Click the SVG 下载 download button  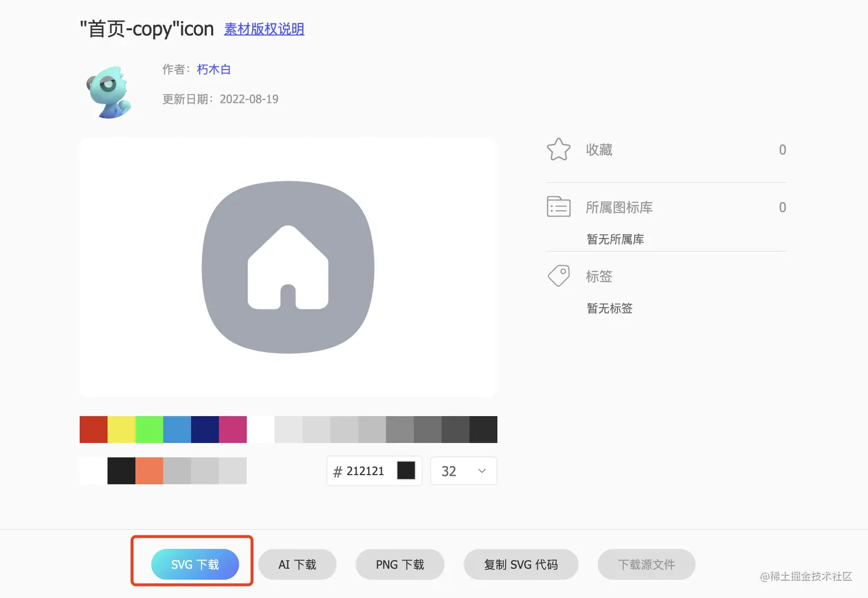click(x=194, y=564)
